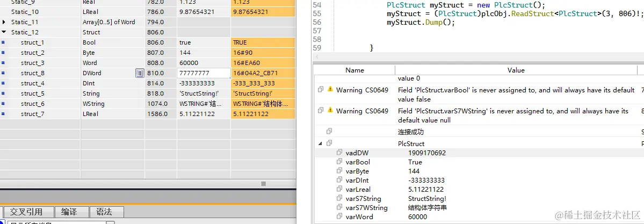Expand the Static_11 array node
This screenshot has height=224, width=644.
pos(4,22)
